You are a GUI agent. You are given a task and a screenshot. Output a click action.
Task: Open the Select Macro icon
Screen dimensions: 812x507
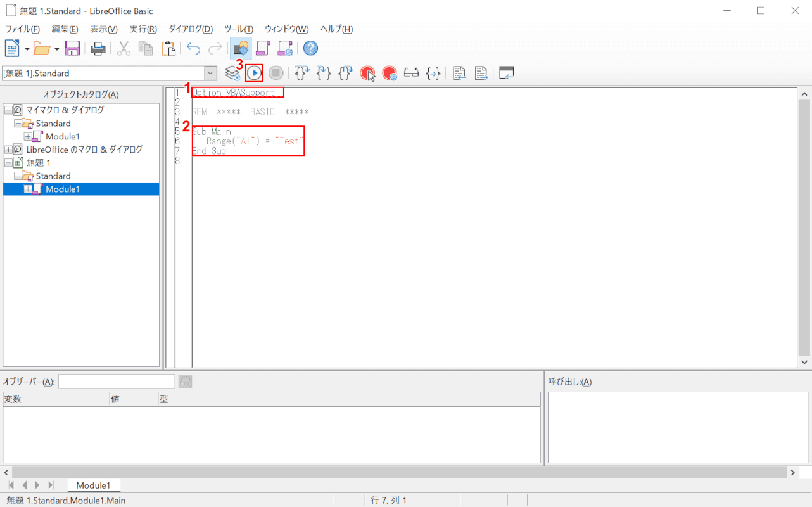pos(263,48)
